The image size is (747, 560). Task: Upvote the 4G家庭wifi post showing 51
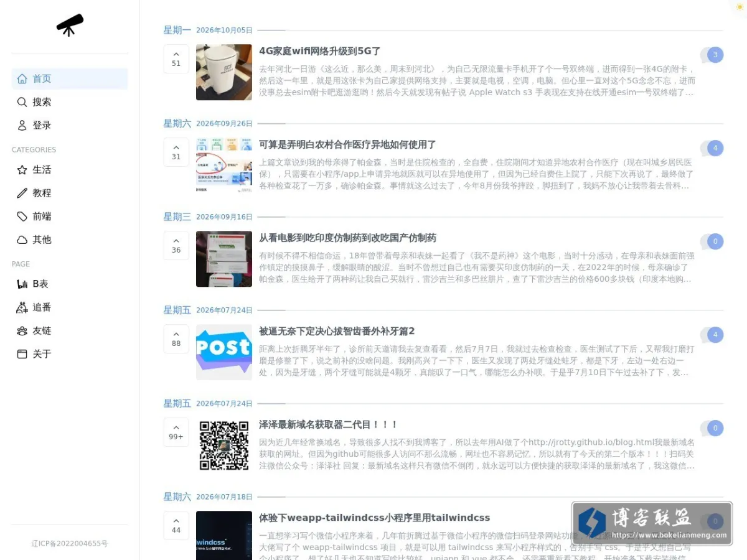[x=176, y=59]
